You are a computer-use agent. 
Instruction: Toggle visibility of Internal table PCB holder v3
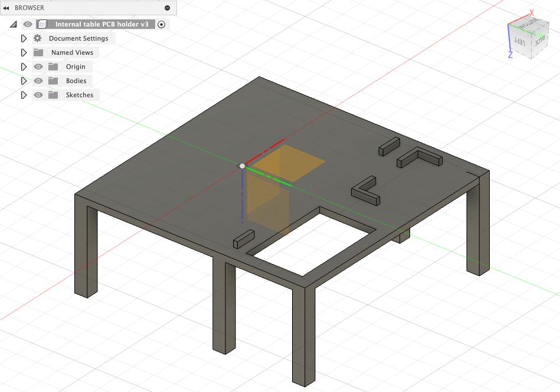tap(28, 24)
